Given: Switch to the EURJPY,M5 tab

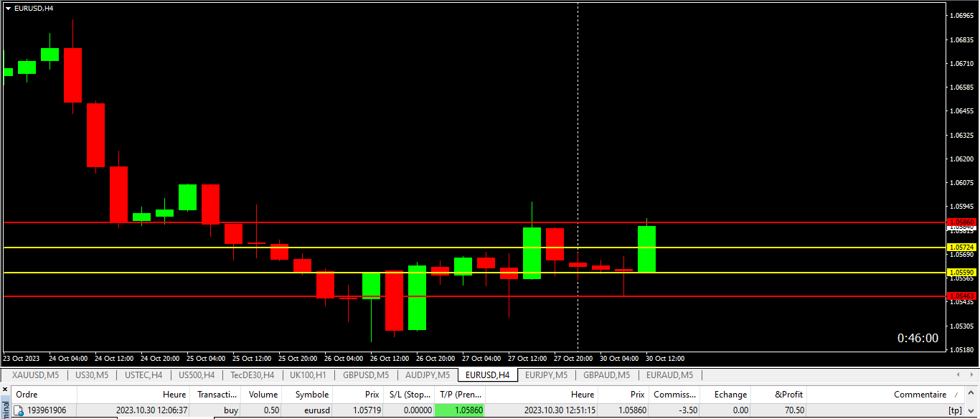Looking at the screenshot, I should pos(546,375).
